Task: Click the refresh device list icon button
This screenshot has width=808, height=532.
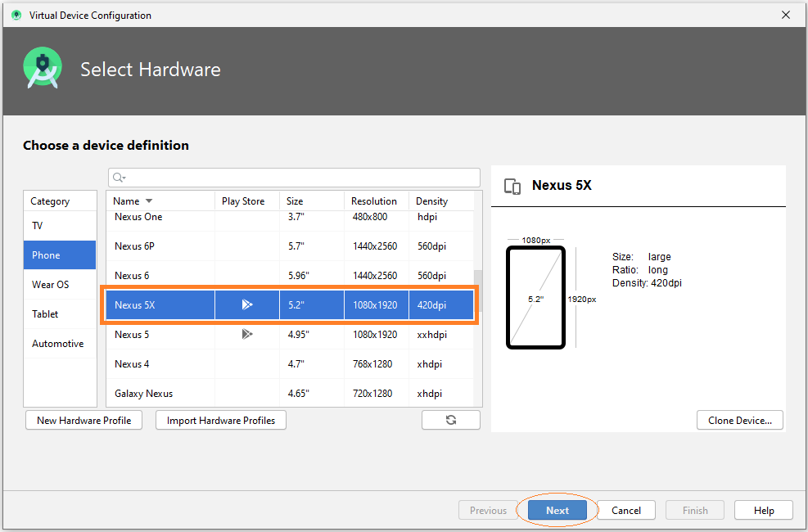Action: [451, 420]
